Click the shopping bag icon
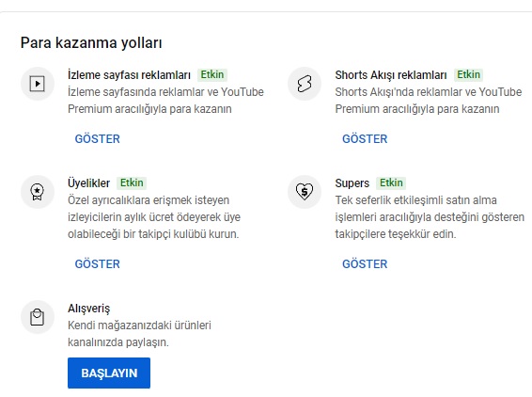532x397 pixels. [x=38, y=317]
